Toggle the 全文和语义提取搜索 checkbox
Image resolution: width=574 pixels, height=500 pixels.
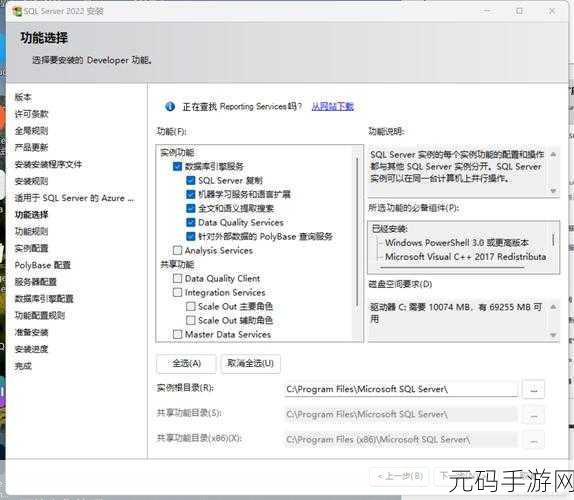pos(190,208)
